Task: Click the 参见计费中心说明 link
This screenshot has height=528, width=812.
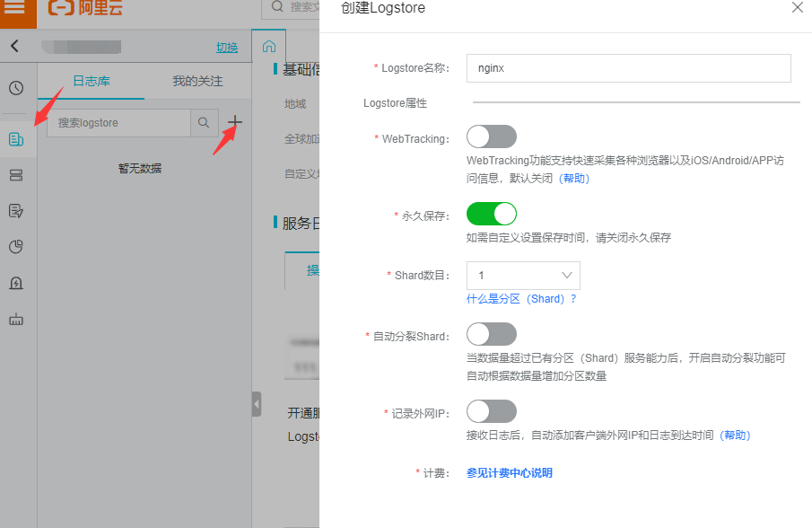Action: (x=510, y=472)
